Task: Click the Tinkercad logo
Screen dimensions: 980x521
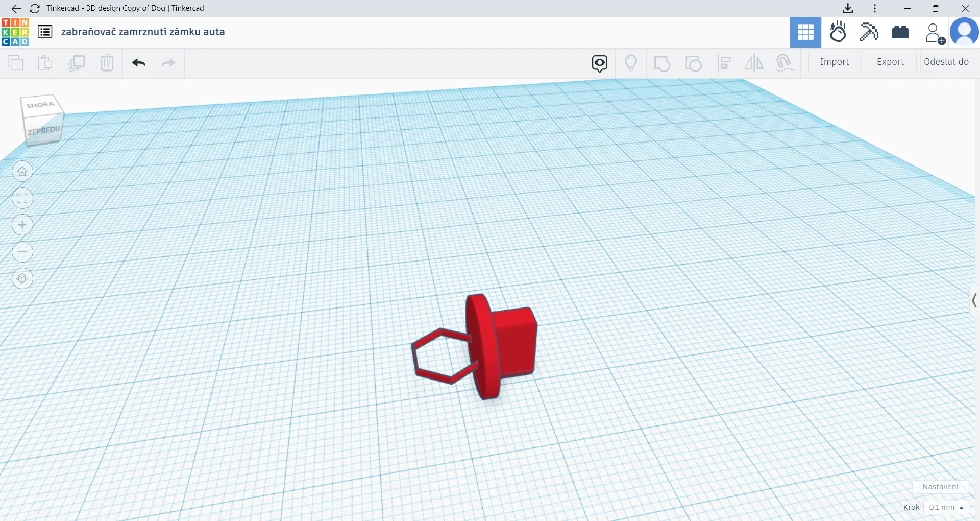Action: point(15,32)
